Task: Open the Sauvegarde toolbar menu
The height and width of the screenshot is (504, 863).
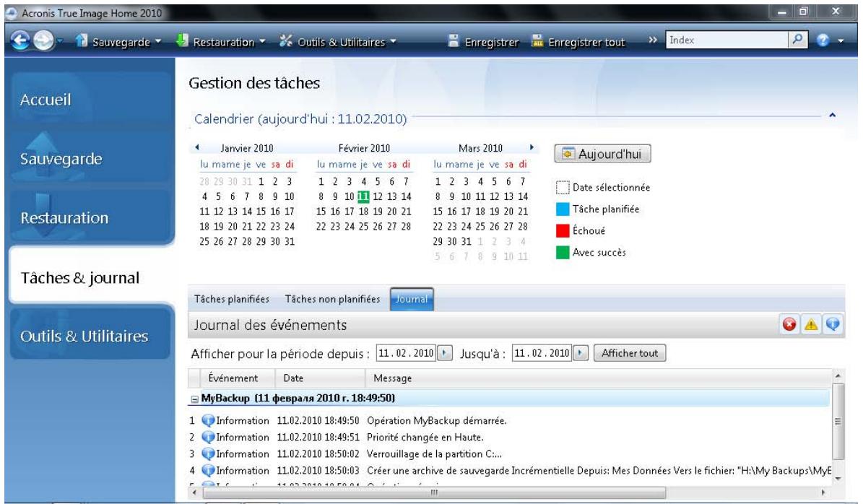Action: pyautogui.click(x=118, y=41)
